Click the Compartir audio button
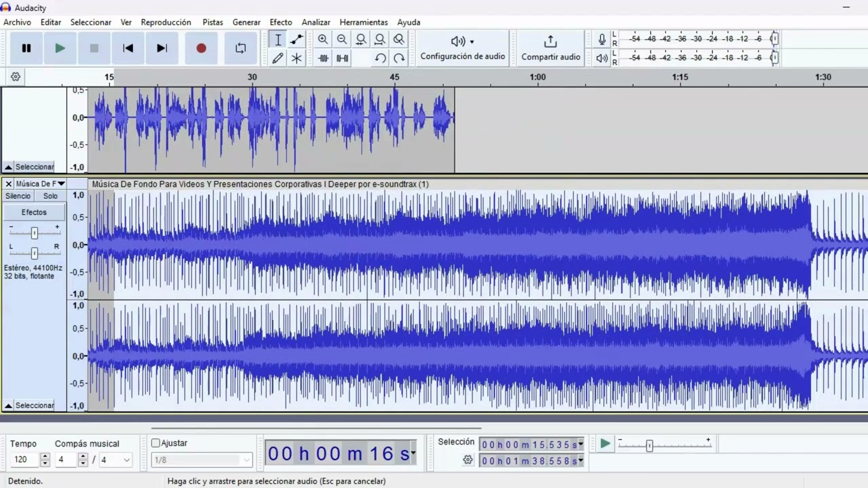The width and height of the screenshot is (868, 488). (551, 48)
